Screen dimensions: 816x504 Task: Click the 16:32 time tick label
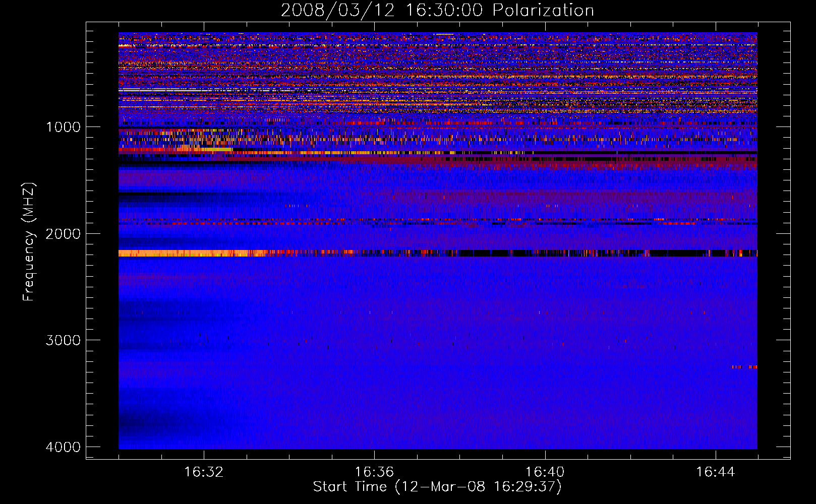(204, 472)
